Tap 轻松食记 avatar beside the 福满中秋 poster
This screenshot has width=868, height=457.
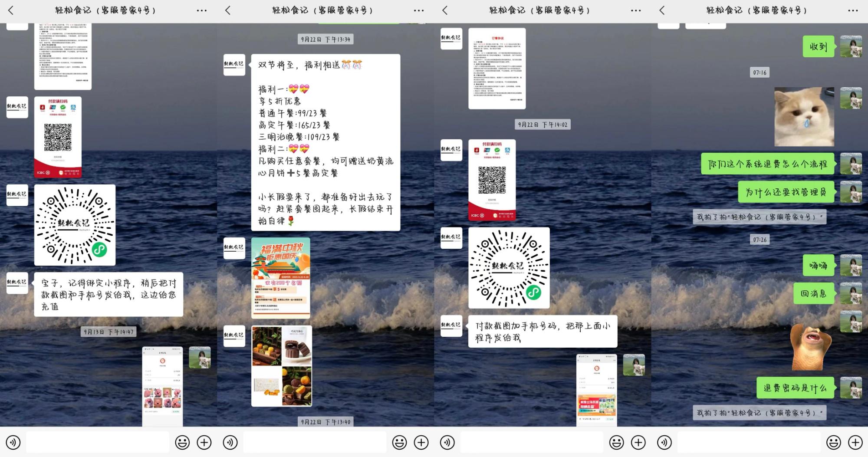[234, 248]
